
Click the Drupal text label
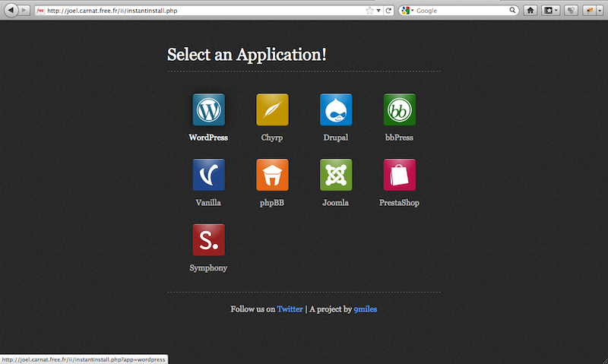pyautogui.click(x=336, y=138)
